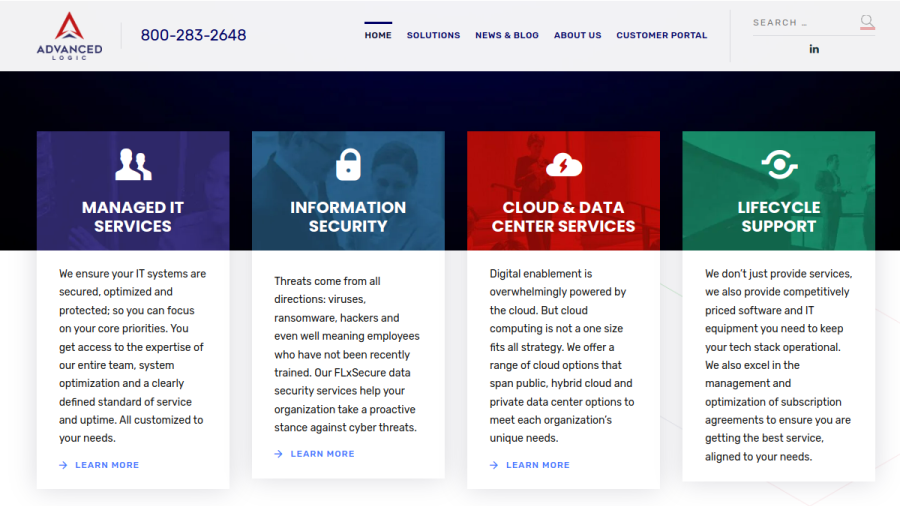Click the Lifecycle Support cycle icon
Screen dimensions: 900x506
(x=779, y=165)
